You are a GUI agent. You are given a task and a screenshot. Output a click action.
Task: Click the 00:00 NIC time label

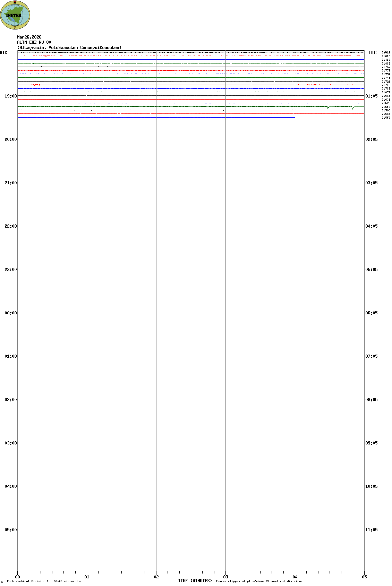point(10,313)
